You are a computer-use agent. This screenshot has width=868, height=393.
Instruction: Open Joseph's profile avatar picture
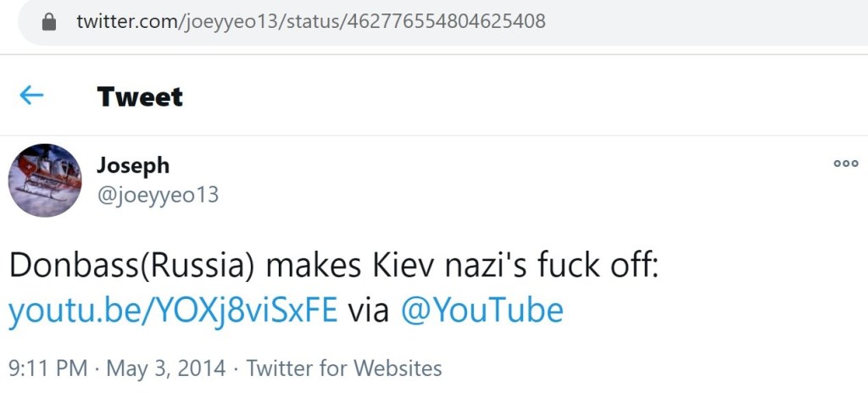click(45, 180)
